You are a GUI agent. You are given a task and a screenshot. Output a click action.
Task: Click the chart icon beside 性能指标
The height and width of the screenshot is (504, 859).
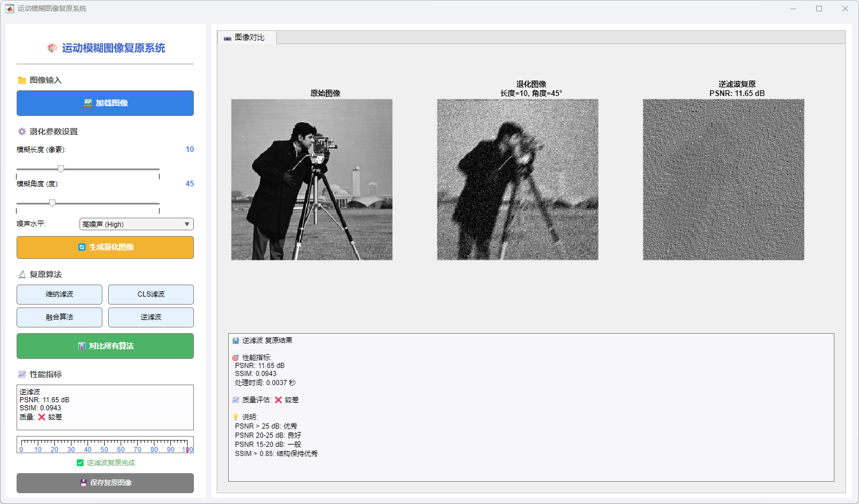point(22,374)
